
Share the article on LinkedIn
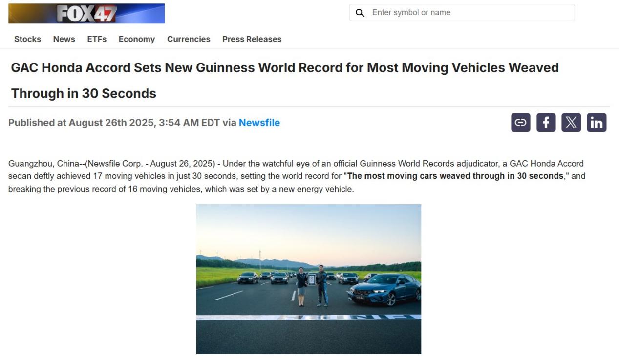pyautogui.click(x=597, y=123)
